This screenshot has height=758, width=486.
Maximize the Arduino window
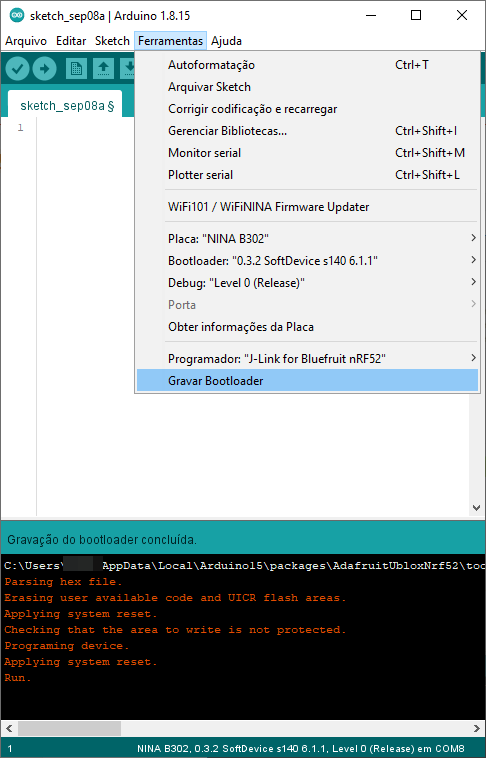[416, 15]
